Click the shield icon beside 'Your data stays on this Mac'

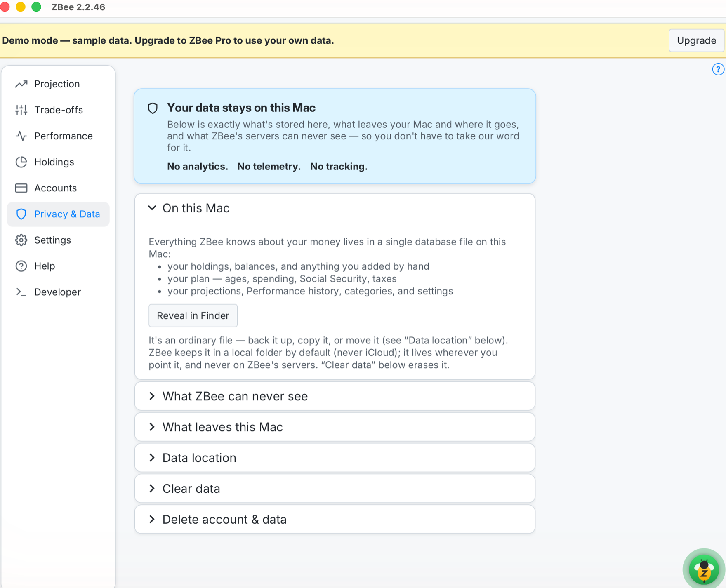point(153,108)
